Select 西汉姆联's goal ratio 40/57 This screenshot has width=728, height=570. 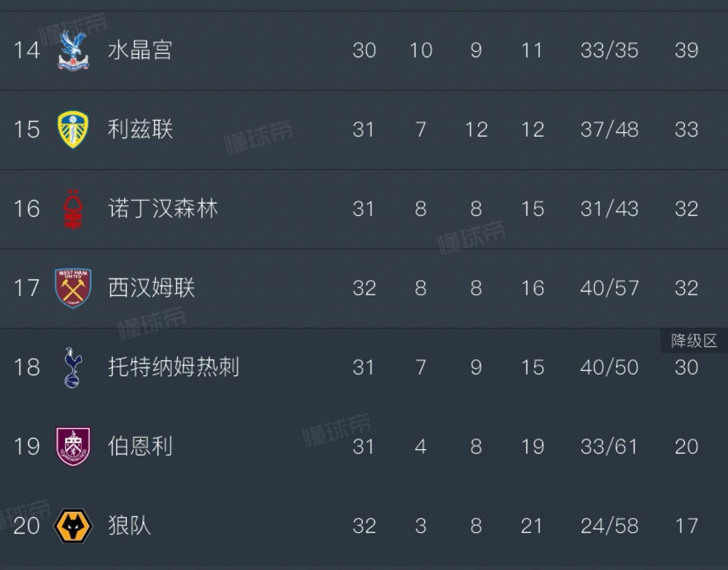[609, 288]
